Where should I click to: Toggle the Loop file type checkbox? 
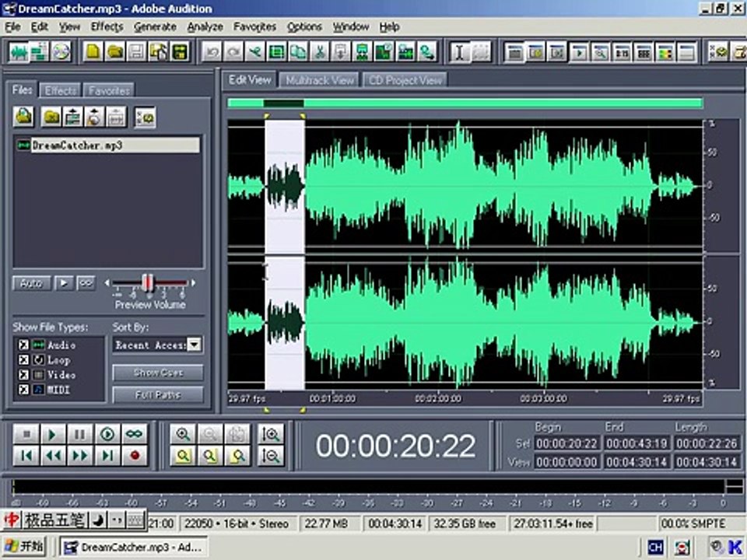pos(23,360)
